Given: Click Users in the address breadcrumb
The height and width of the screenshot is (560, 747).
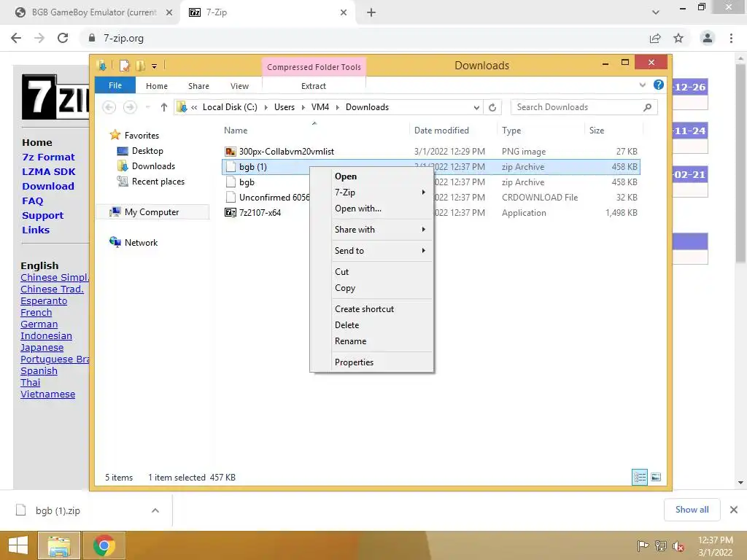Looking at the screenshot, I should tap(285, 107).
